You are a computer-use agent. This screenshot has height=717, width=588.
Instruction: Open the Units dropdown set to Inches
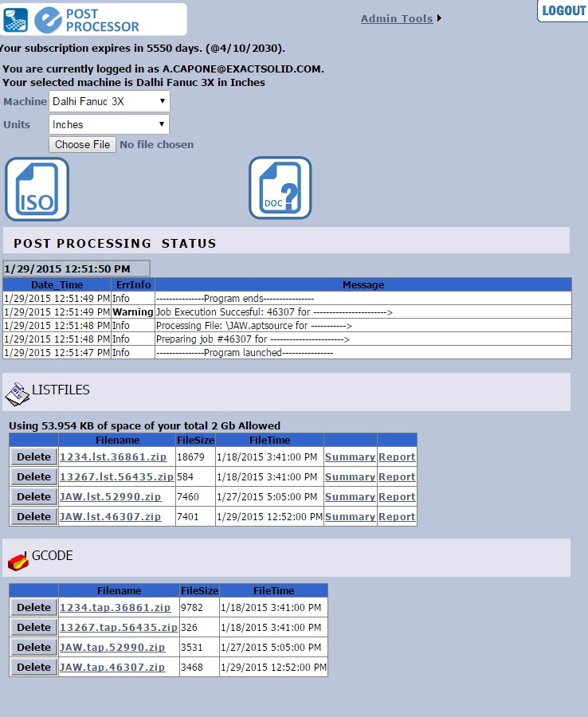109,124
